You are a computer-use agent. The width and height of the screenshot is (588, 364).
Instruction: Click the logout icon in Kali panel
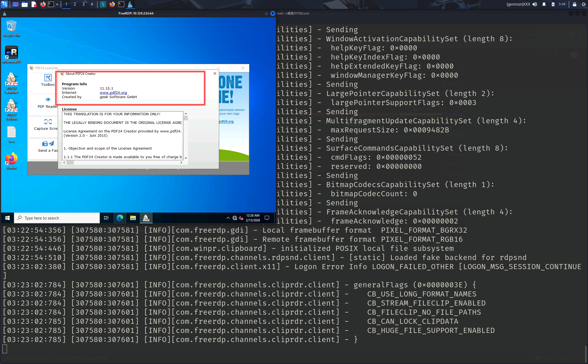pyautogui.click(x=584, y=4)
